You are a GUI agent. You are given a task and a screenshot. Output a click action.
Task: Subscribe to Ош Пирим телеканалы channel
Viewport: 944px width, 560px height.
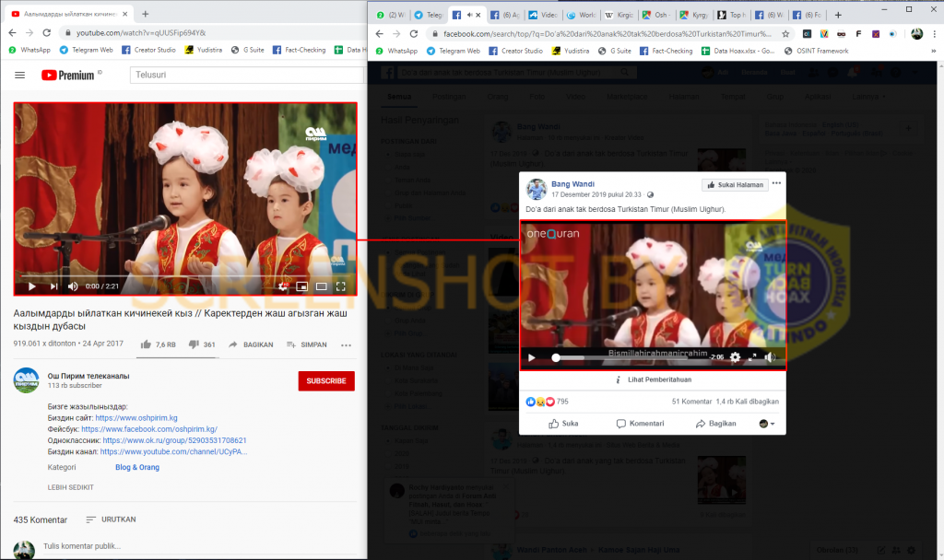click(x=326, y=380)
